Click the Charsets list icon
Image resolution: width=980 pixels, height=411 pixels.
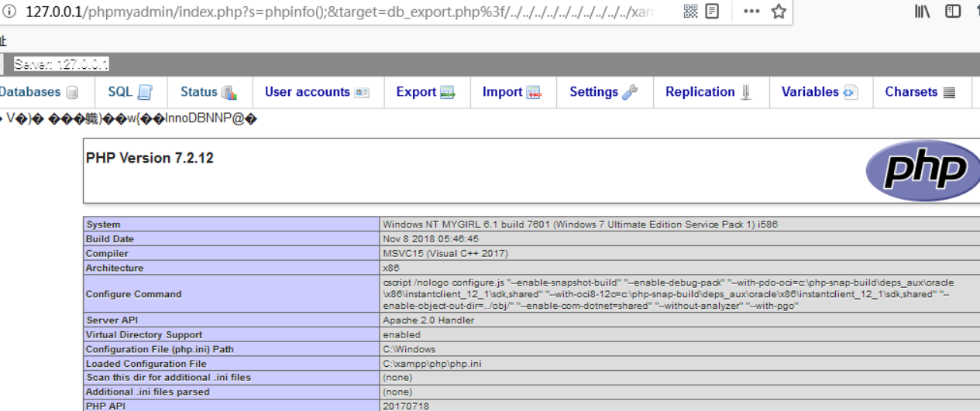(948, 92)
